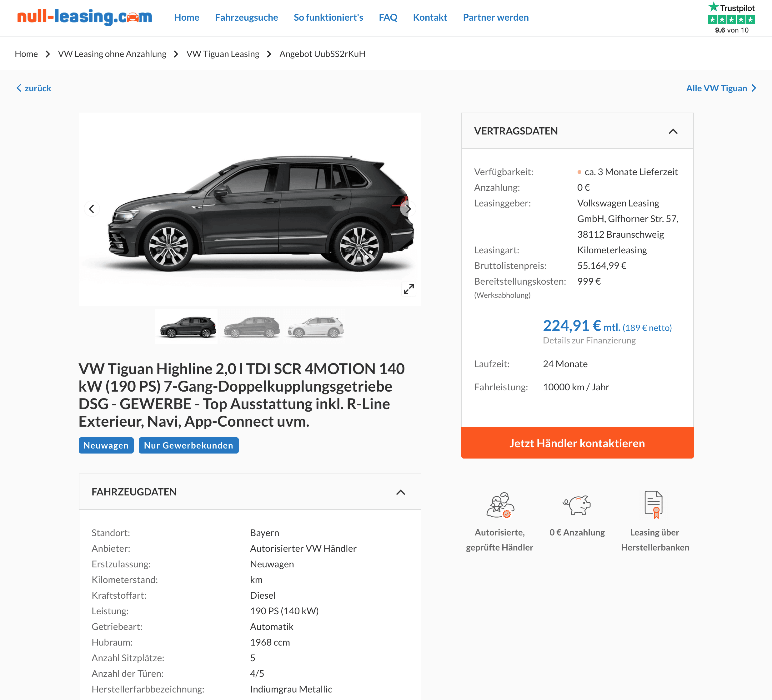This screenshot has height=700, width=772.
Task: Collapse the Fahrzeugdaten section
Action: [x=401, y=492]
